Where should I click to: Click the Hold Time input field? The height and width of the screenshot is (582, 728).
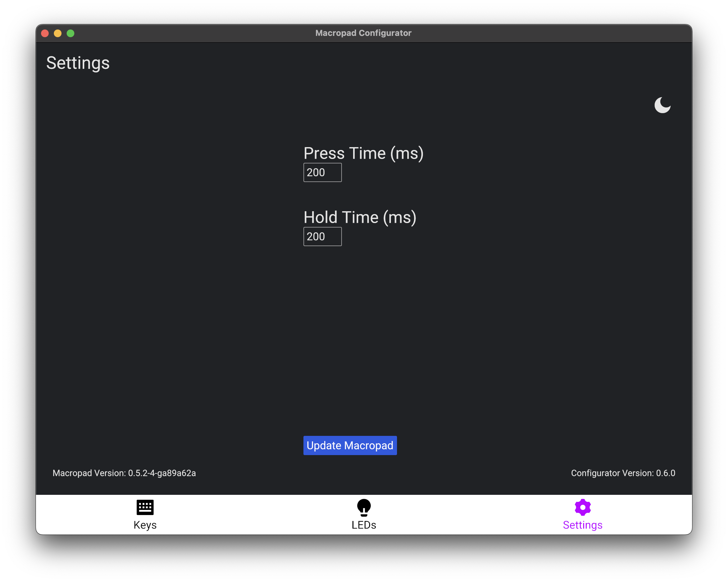322,237
